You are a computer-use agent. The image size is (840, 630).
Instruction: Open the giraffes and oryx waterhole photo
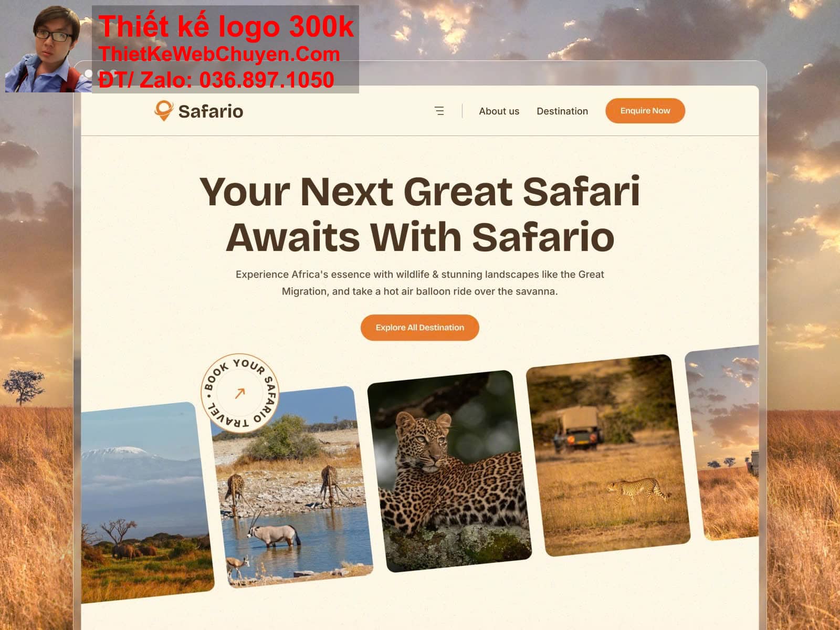click(292, 488)
